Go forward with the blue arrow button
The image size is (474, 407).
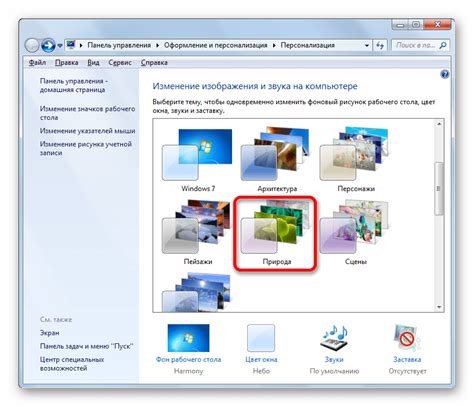coord(48,45)
